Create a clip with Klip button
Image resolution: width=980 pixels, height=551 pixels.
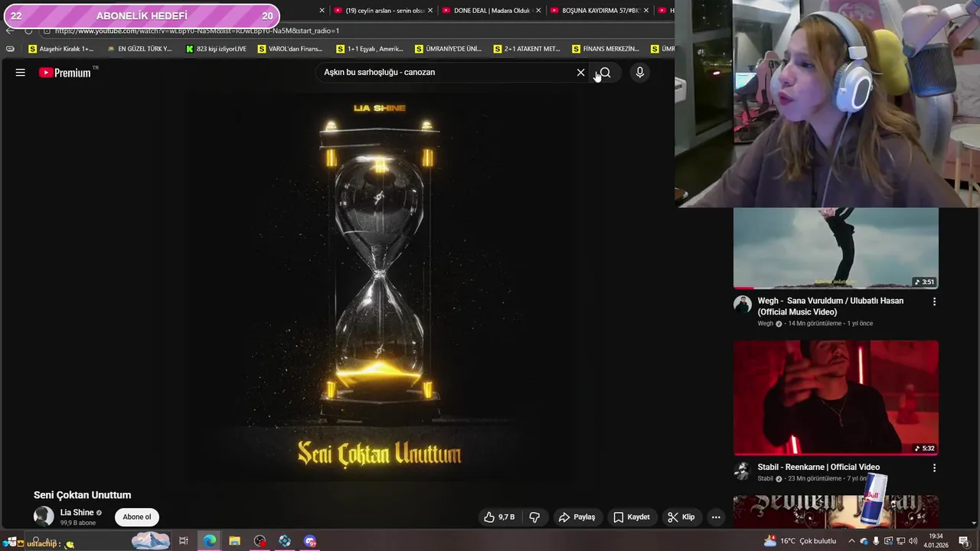pyautogui.click(x=681, y=517)
